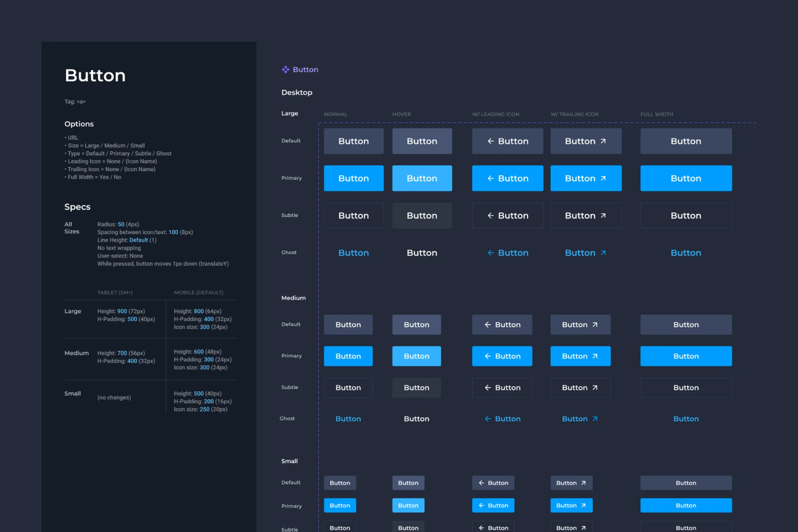Screen dimensions: 798x532
Task: Click Large Default full width button
Action: pos(686,141)
